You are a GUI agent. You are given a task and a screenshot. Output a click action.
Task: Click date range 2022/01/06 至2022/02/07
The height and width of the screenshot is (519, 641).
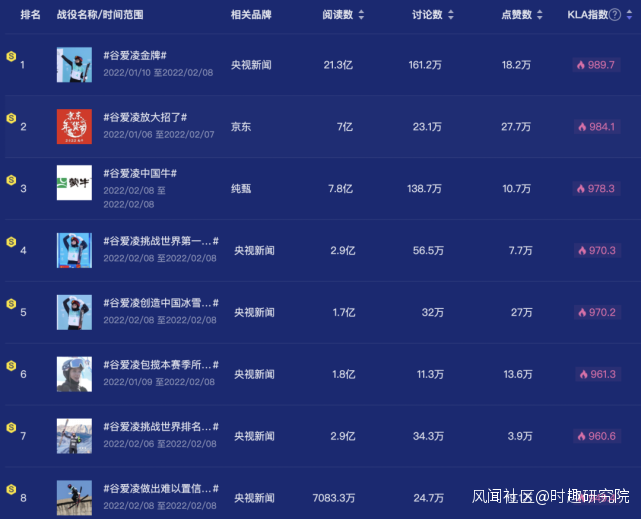click(159, 134)
